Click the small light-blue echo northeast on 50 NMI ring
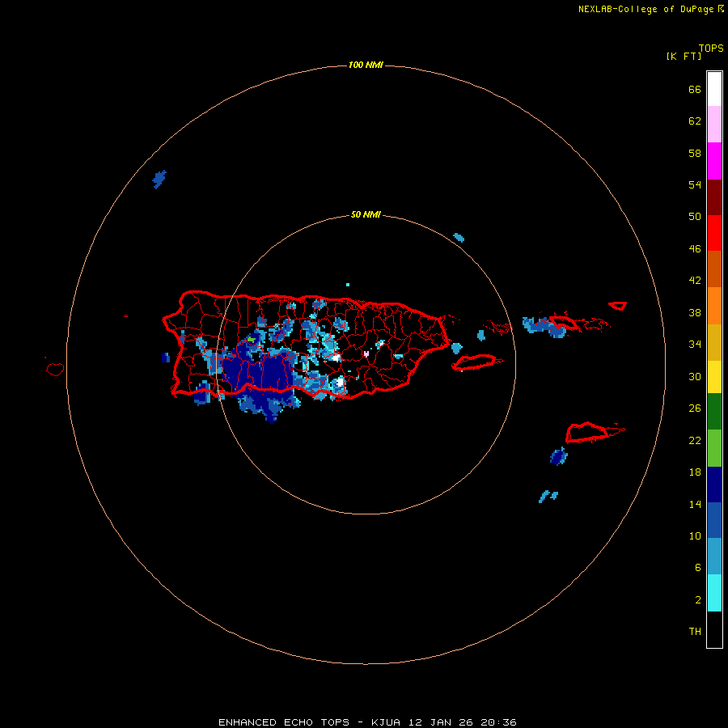Image resolution: width=728 pixels, height=728 pixels. pos(459,238)
